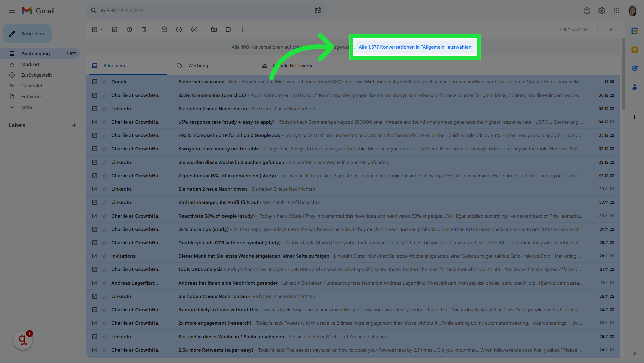Star the Google Sicherheitswarnung email

(x=105, y=82)
